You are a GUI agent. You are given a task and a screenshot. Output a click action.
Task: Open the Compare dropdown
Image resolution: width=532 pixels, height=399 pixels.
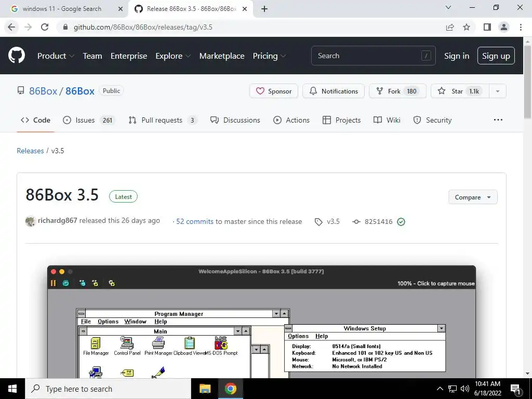(473, 197)
